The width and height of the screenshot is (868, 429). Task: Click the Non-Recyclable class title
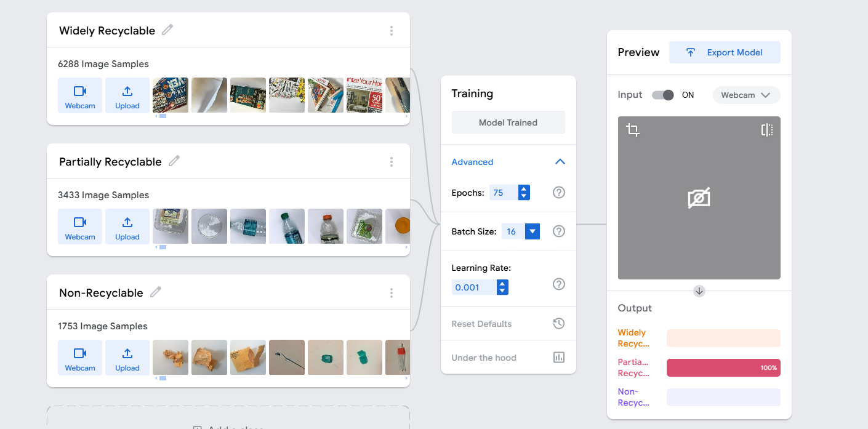(x=101, y=293)
